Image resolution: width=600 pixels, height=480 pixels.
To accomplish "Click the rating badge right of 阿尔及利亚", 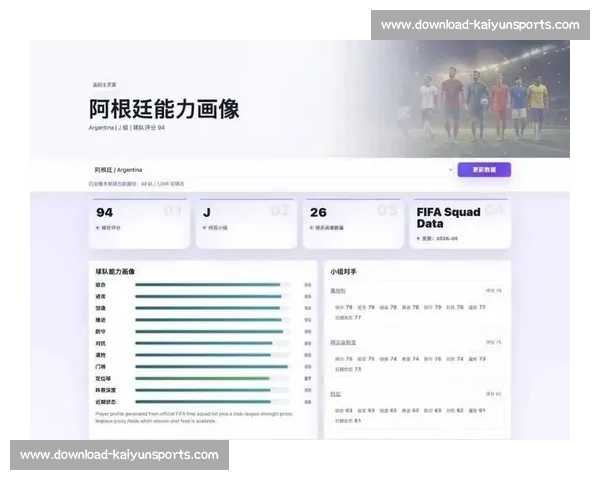I will click(x=494, y=342).
